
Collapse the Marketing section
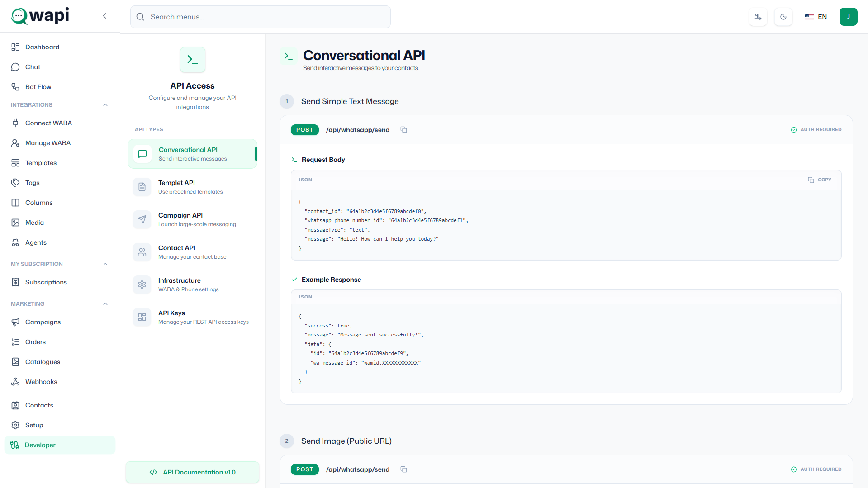pyautogui.click(x=105, y=304)
